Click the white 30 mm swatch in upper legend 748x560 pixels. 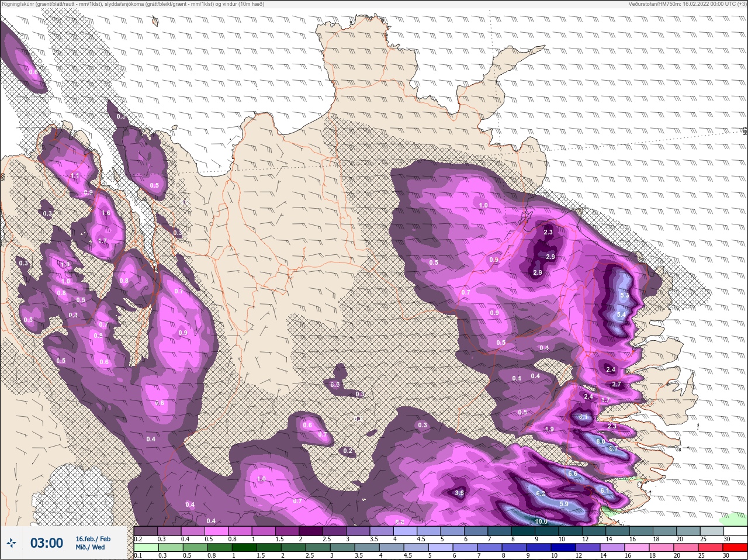point(735,530)
